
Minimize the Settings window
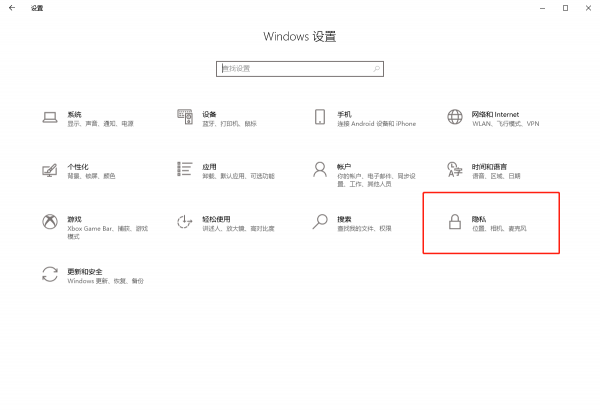543,8
